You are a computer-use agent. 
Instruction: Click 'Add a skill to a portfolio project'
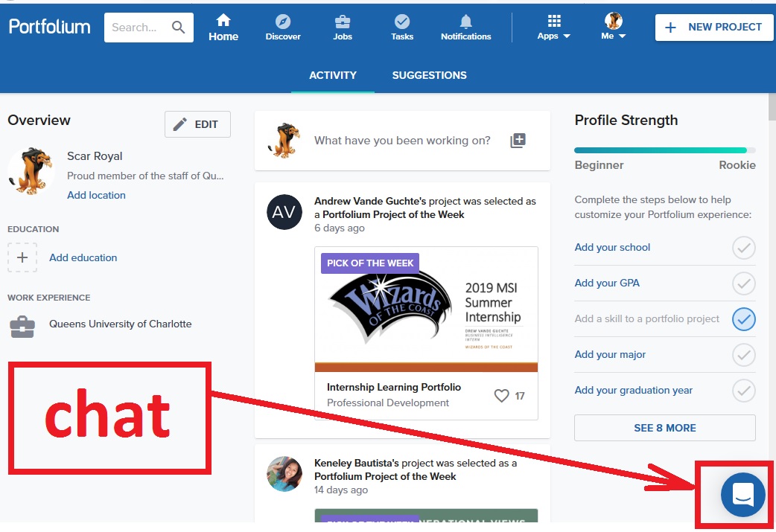click(x=647, y=319)
